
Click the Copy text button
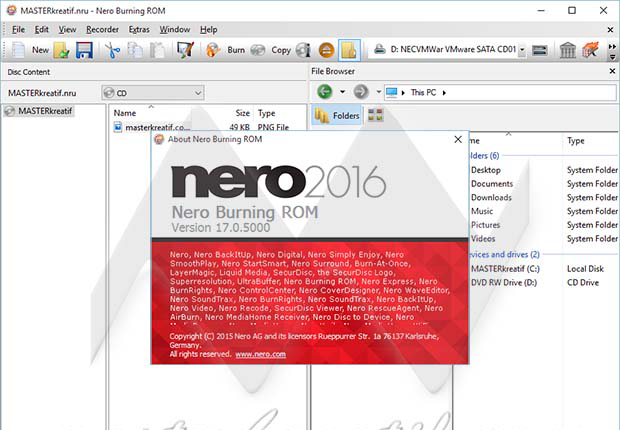point(281,50)
